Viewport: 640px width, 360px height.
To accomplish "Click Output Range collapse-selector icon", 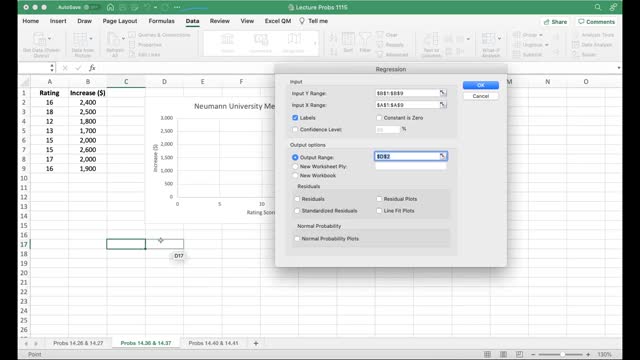I will pos(442,156).
